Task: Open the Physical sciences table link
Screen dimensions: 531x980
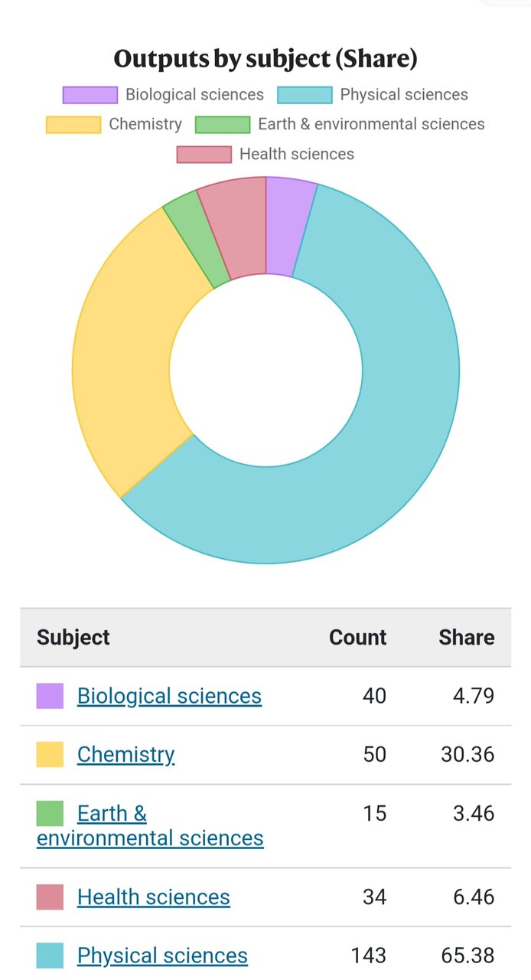Action: [162, 955]
